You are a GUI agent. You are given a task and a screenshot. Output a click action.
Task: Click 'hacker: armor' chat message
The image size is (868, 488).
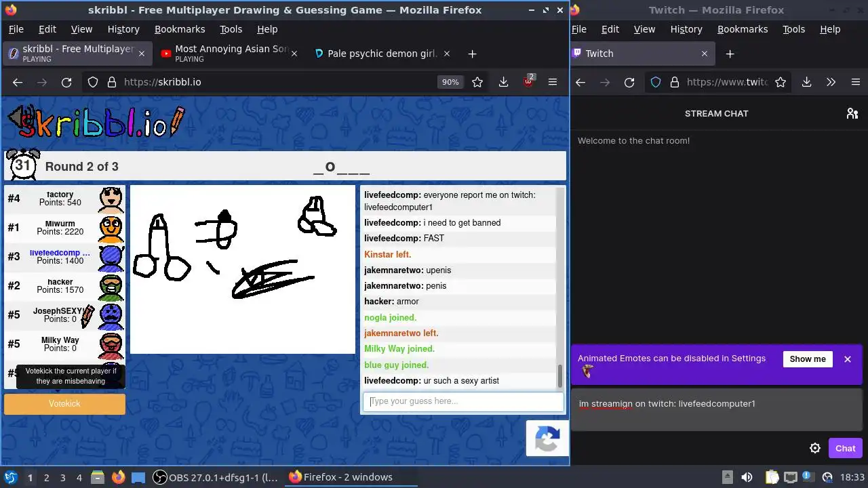click(391, 302)
